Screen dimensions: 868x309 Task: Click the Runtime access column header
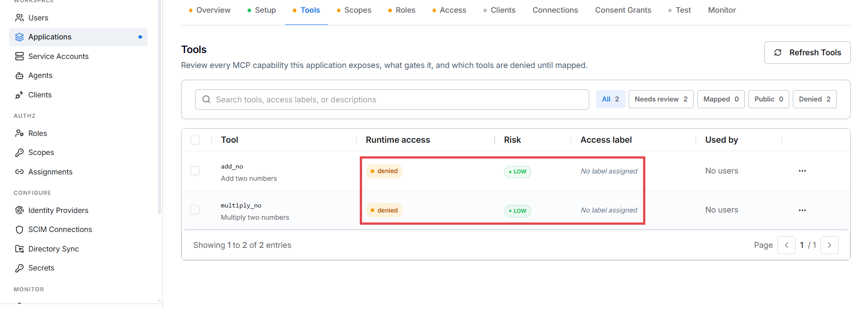click(398, 140)
